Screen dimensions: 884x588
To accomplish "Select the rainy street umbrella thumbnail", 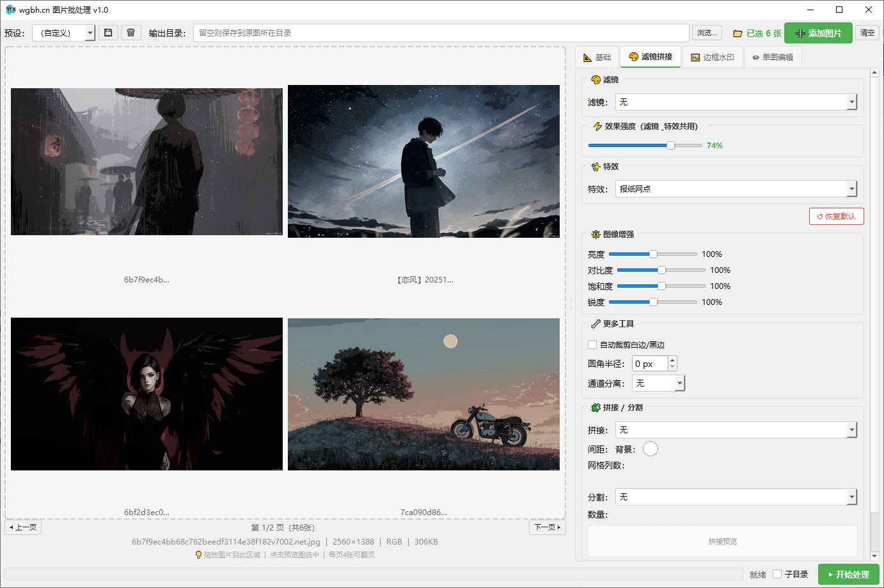I will coord(146,162).
